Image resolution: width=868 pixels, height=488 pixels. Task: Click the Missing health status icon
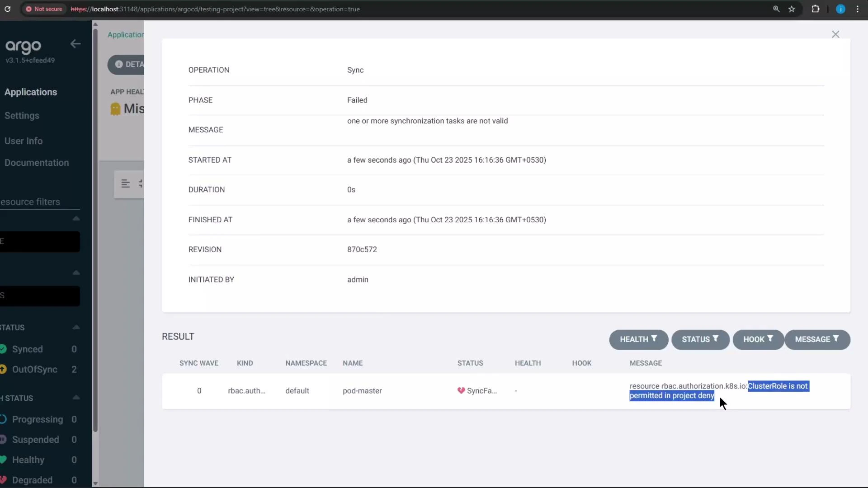tap(116, 108)
